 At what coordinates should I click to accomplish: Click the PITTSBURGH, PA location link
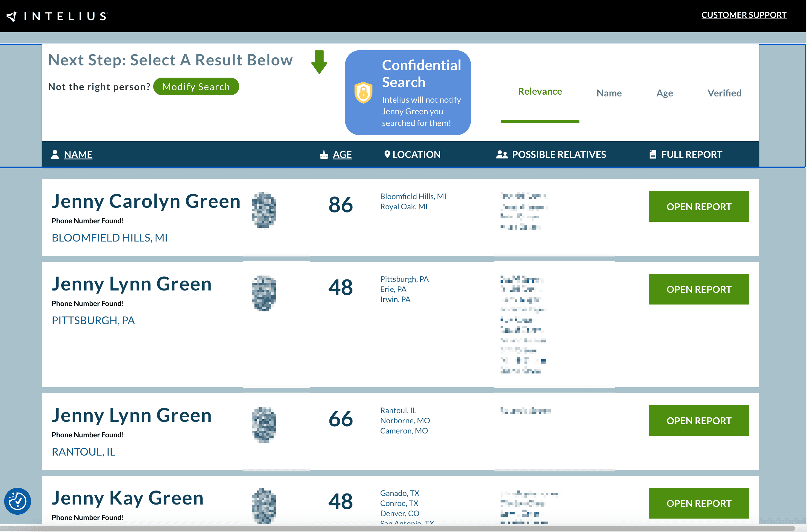[x=93, y=320]
